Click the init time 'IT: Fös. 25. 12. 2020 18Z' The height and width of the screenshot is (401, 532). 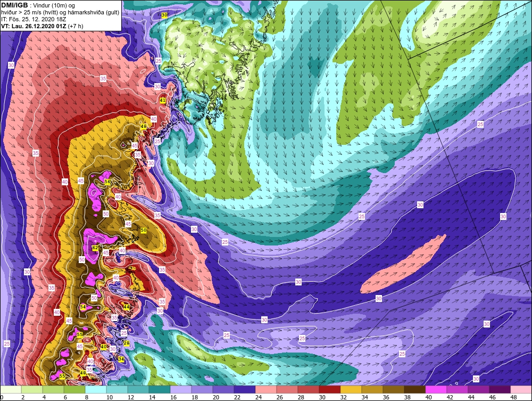[x=33, y=19]
